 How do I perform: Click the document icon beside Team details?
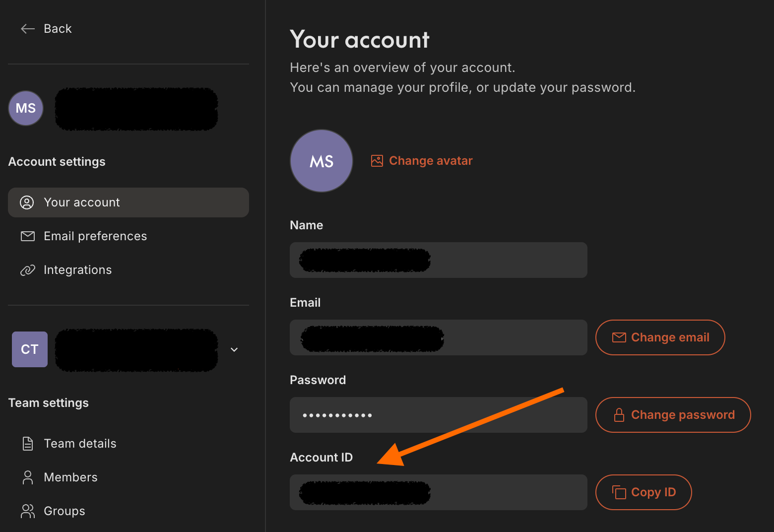pyautogui.click(x=28, y=444)
